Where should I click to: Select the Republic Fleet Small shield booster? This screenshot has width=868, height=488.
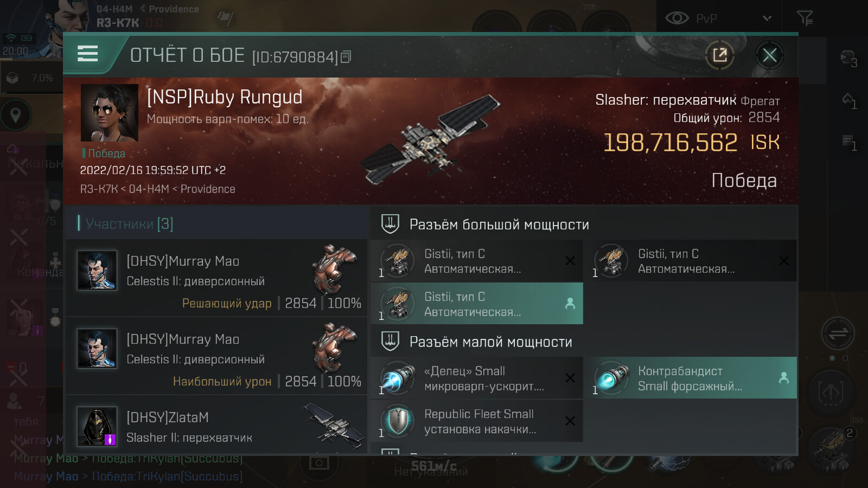(476, 421)
